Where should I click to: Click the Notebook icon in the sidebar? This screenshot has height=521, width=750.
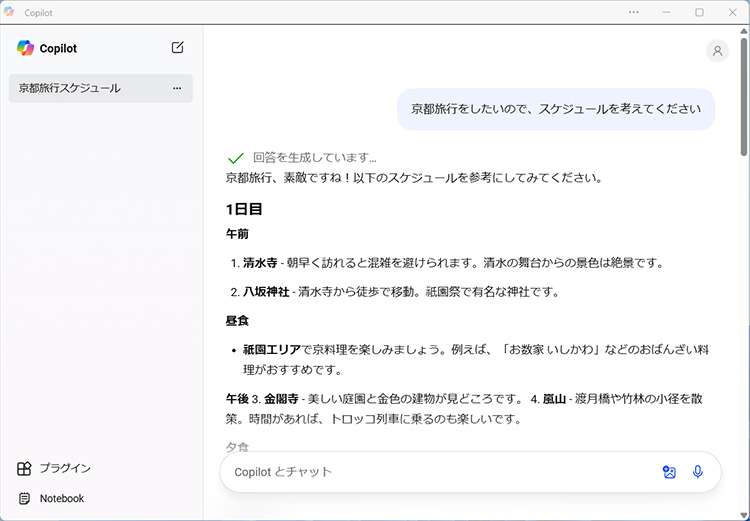[x=24, y=498]
